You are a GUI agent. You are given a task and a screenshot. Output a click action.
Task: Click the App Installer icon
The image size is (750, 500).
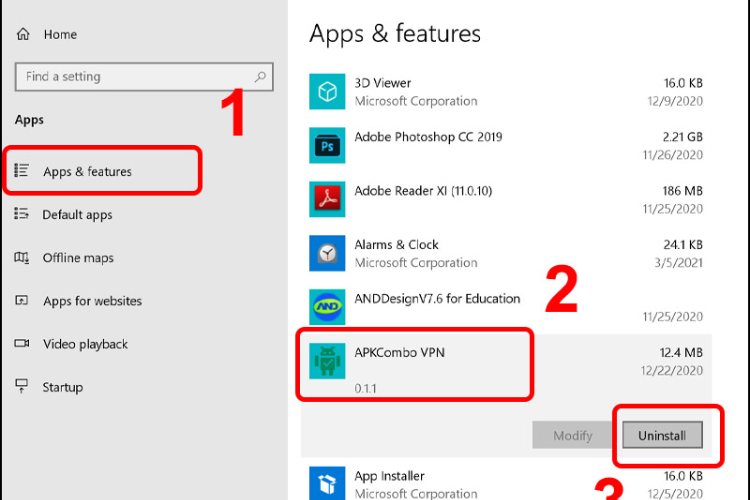(x=327, y=484)
